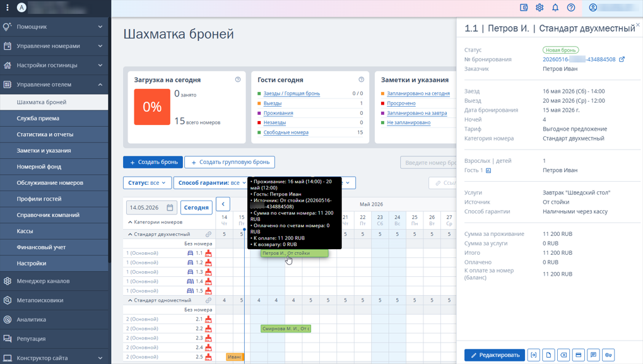This screenshot has width=643, height=364.
Task: Click the Смирнова М. И. booking bar
Action: point(286,329)
